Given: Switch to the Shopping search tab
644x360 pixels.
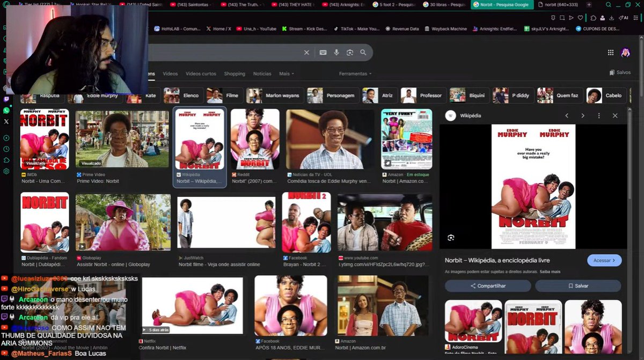Looking at the screenshot, I should pyautogui.click(x=235, y=74).
